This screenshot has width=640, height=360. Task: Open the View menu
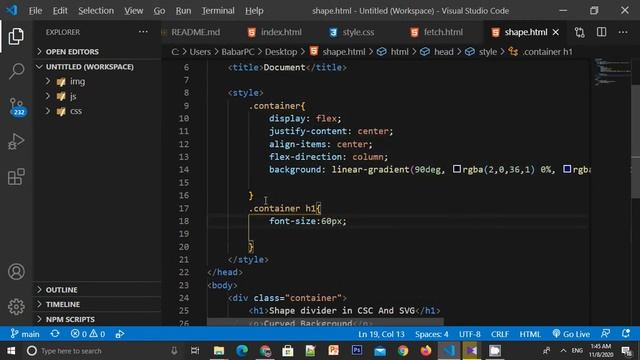coord(133,11)
